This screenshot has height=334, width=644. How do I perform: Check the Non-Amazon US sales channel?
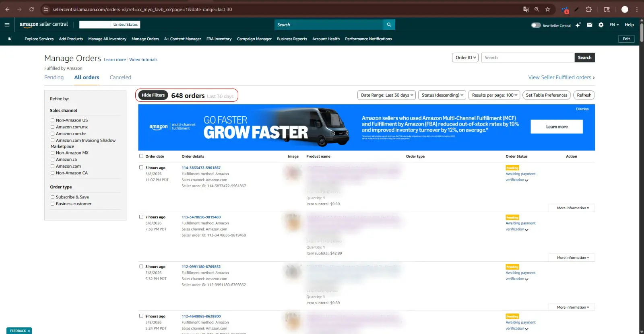click(52, 120)
